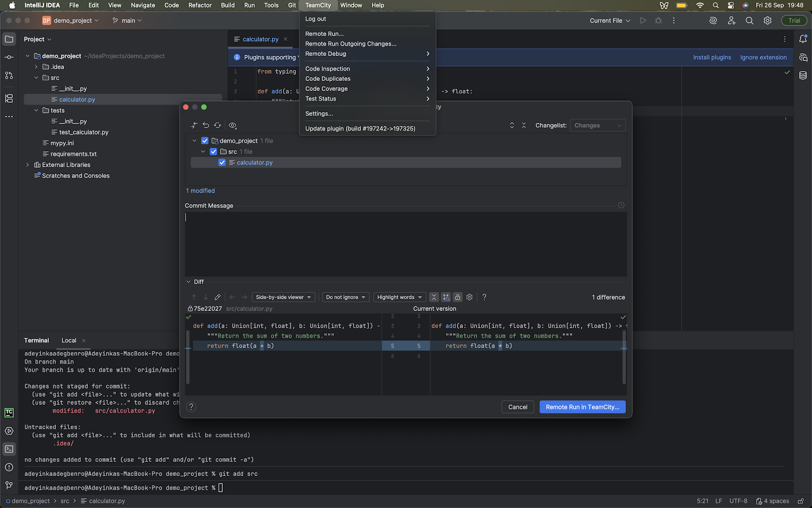This screenshot has height=508, width=812.
Task: Click the Install plugins link
Action: pyautogui.click(x=712, y=57)
